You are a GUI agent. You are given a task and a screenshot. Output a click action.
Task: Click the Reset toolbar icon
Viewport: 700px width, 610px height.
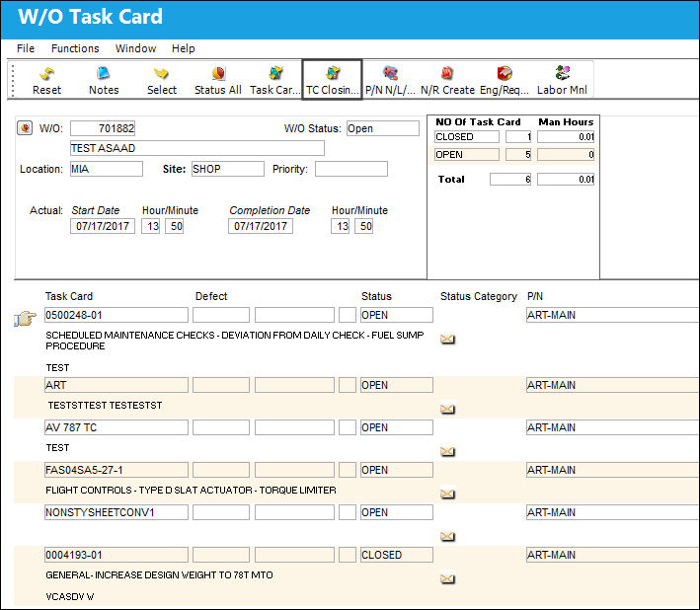[x=46, y=80]
